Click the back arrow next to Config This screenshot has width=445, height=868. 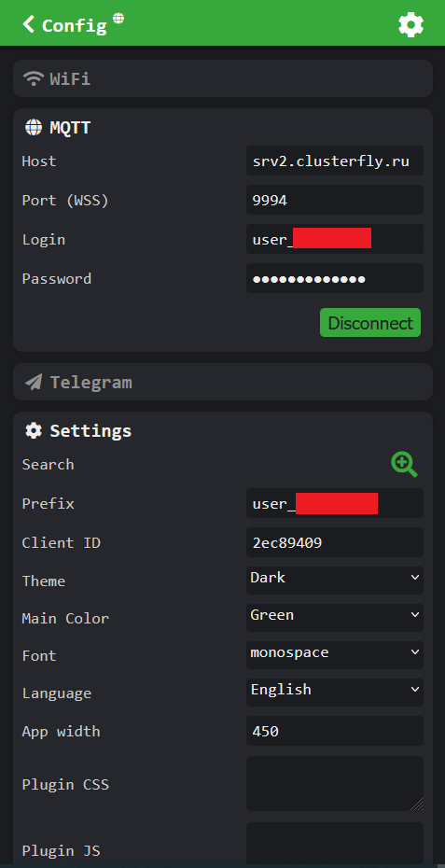click(x=28, y=24)
